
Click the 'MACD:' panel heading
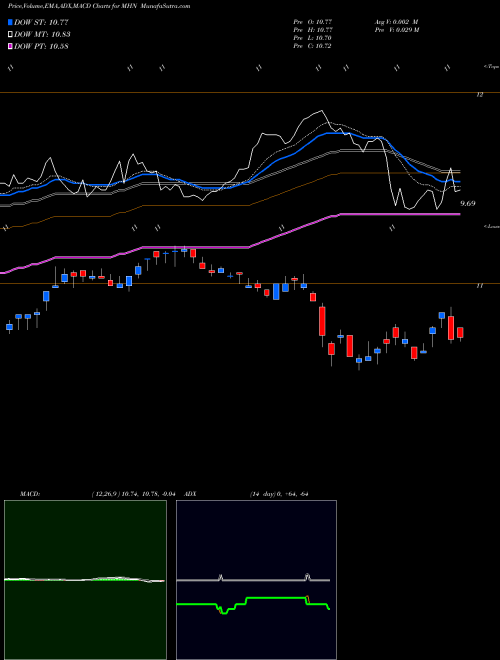30,494
